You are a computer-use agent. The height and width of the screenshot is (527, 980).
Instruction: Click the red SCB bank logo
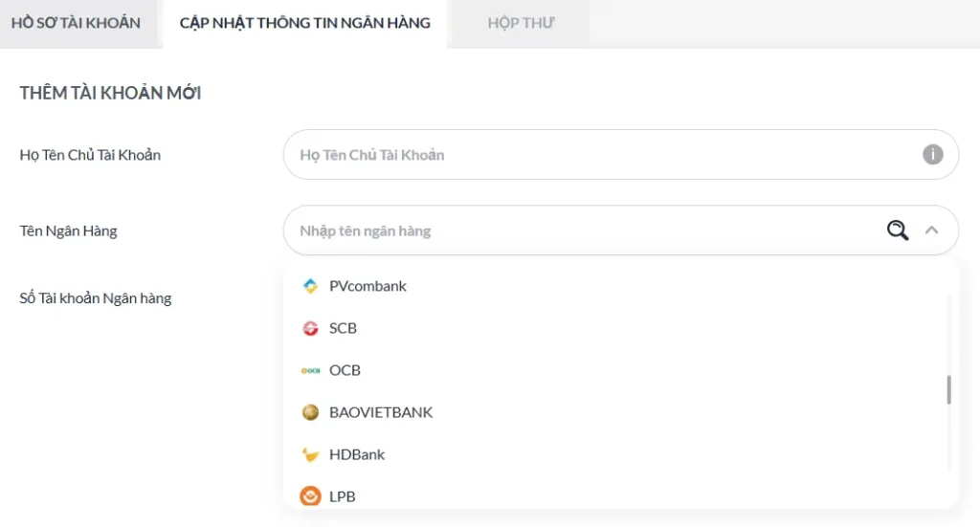(310, 328)
